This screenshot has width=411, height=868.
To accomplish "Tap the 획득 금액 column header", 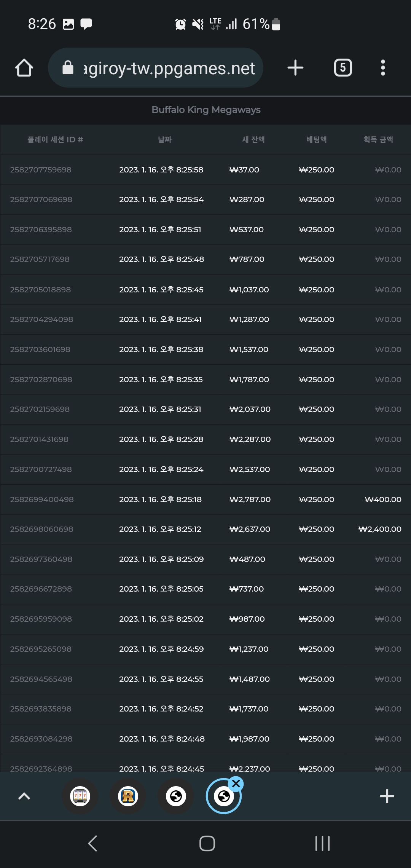I will (378, 140).
